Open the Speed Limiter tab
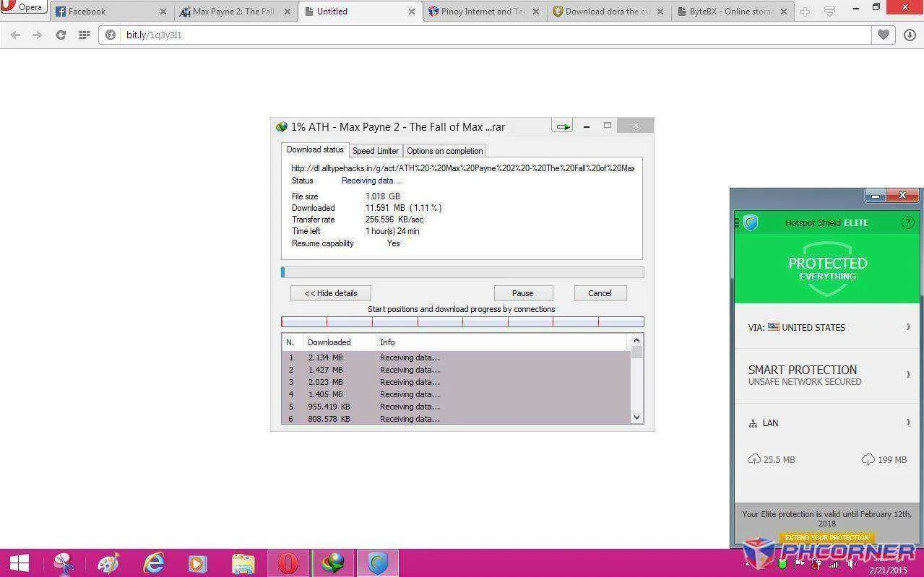The height and width of the screenshot is (577, 924). point(375,150)
